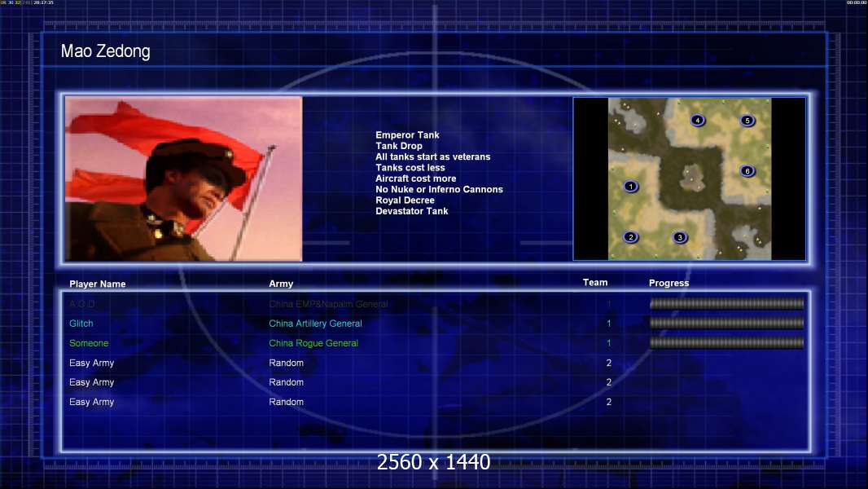Click the "Army" column header

[281, 284]
